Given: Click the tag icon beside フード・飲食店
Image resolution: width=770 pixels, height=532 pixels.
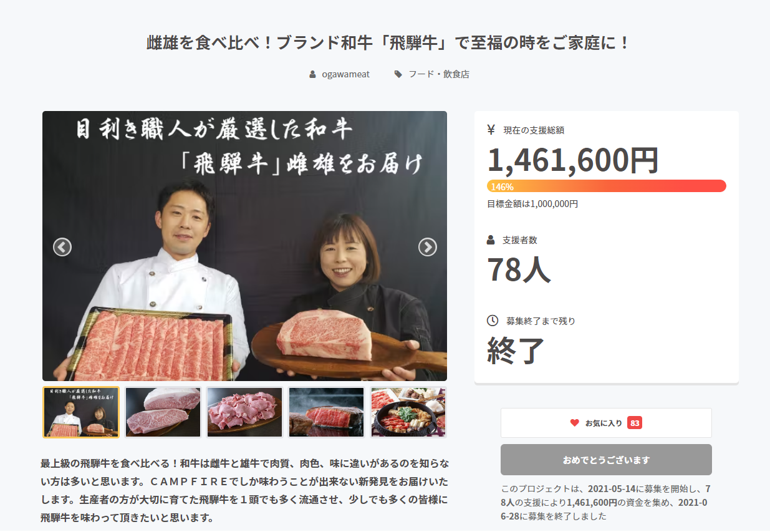Looking at the screenshot, I should click(x=398, y=74).
